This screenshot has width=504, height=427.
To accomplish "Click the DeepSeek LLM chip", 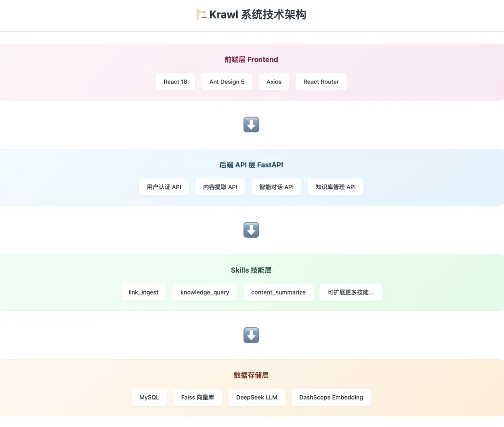I will 257,398.
